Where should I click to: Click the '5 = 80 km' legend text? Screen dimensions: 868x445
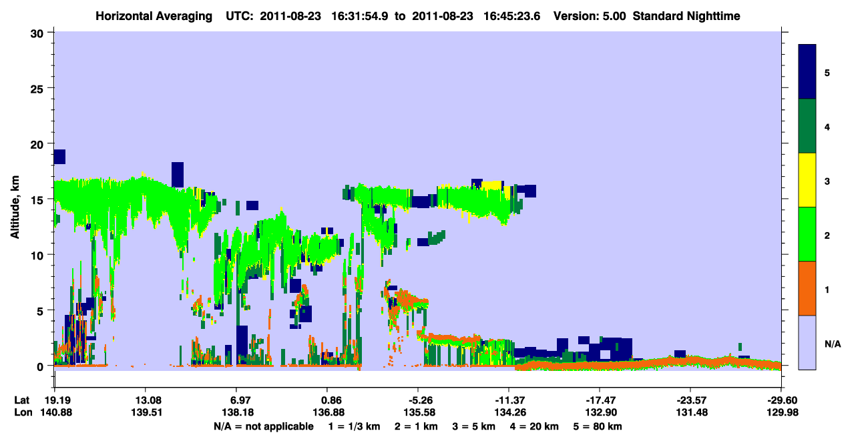[598, 426]
